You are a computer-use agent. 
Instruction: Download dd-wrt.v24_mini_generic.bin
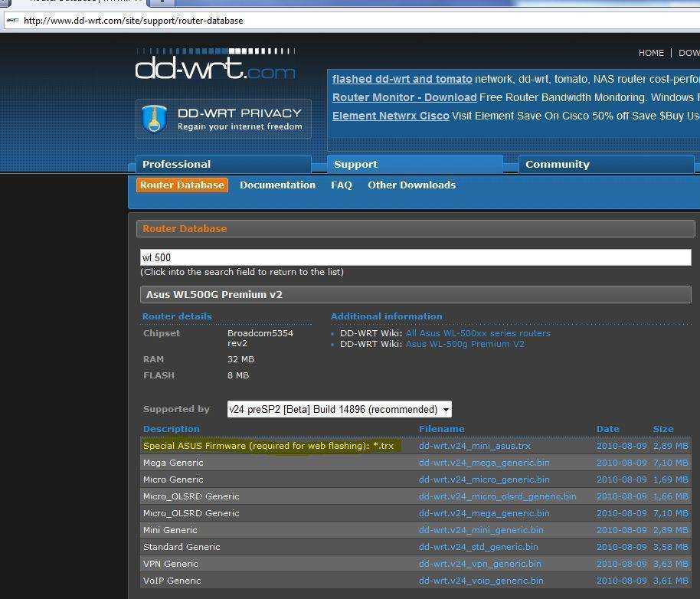481,530
